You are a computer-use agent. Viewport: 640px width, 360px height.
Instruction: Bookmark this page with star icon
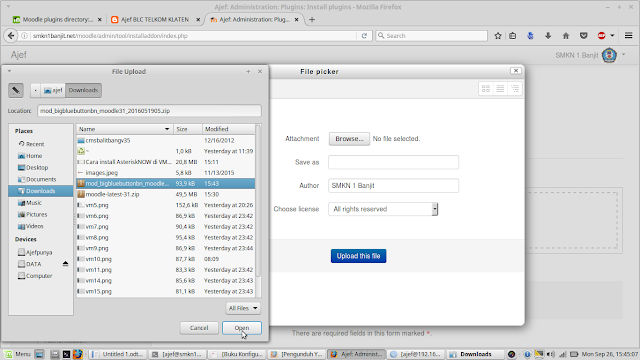coord(498,36)
